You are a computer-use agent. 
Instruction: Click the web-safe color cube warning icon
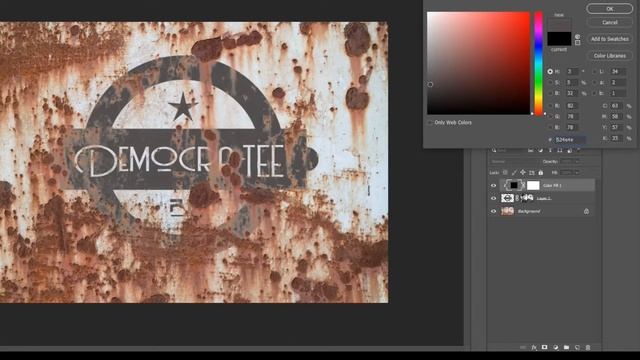pyautogui.click(x=577, y=37)
